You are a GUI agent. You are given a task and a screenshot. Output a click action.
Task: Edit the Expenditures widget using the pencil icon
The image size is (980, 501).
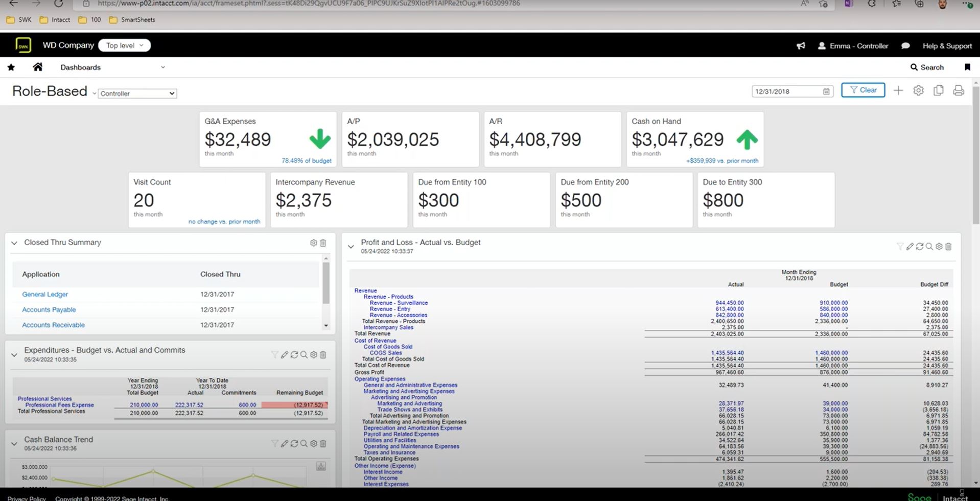pos(285,354)
